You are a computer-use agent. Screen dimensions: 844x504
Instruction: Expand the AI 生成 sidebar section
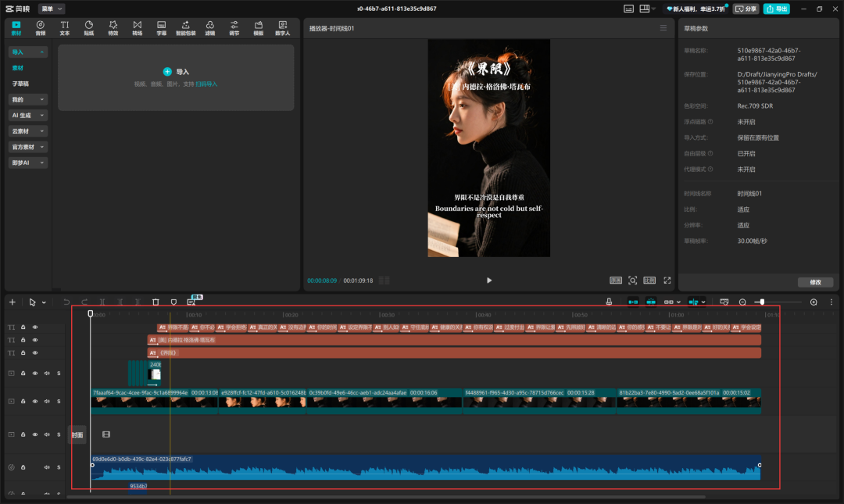[x=28, y=116]
